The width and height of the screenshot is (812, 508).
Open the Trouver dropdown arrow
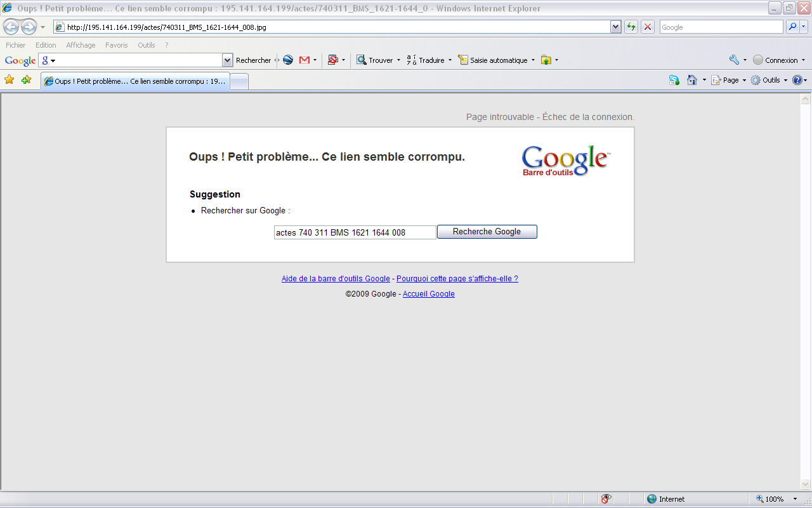tap(398, 60)
